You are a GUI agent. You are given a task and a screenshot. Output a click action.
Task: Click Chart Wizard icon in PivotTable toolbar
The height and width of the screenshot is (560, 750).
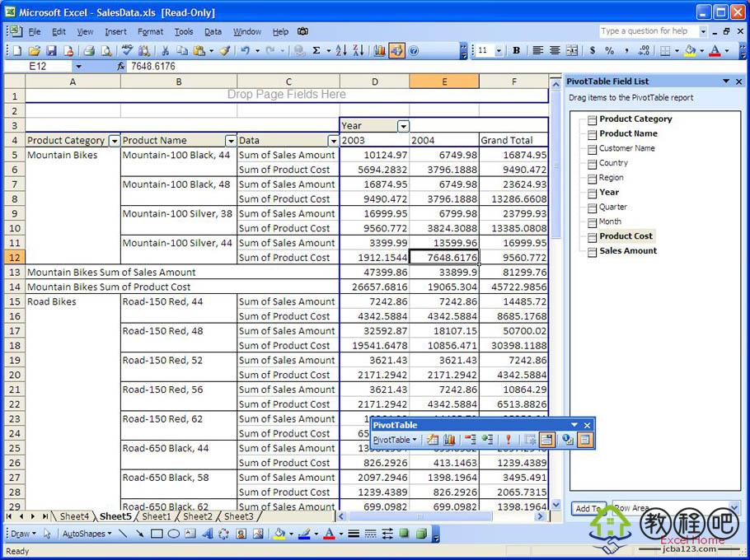[450, 440]
